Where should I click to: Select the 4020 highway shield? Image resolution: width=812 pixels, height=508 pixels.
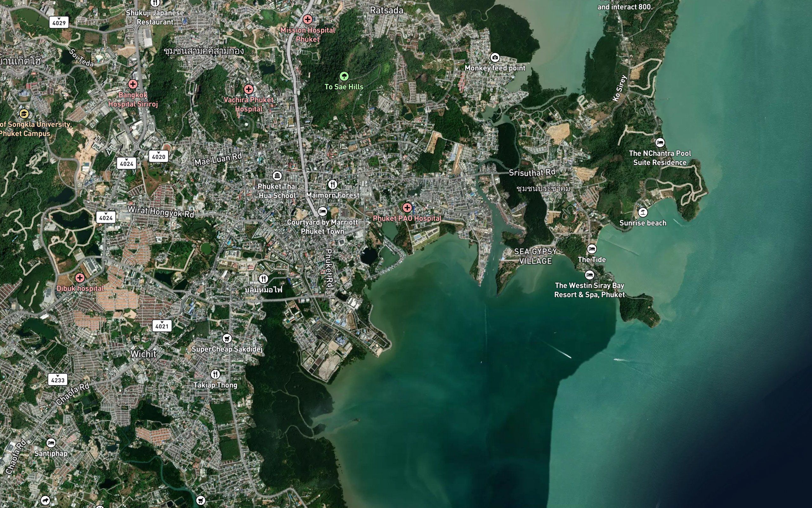pos(158,156)
